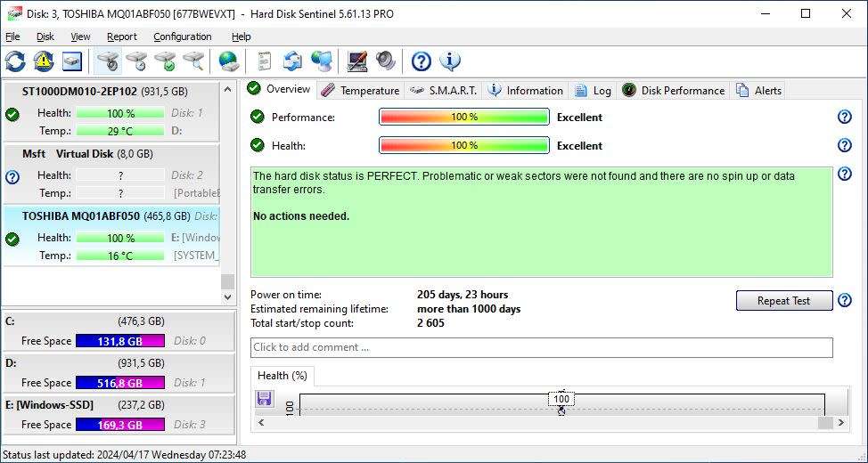The image size is (868, 463).
Task: Click the green check icon beside Performance label
Action: click(257, 117)
